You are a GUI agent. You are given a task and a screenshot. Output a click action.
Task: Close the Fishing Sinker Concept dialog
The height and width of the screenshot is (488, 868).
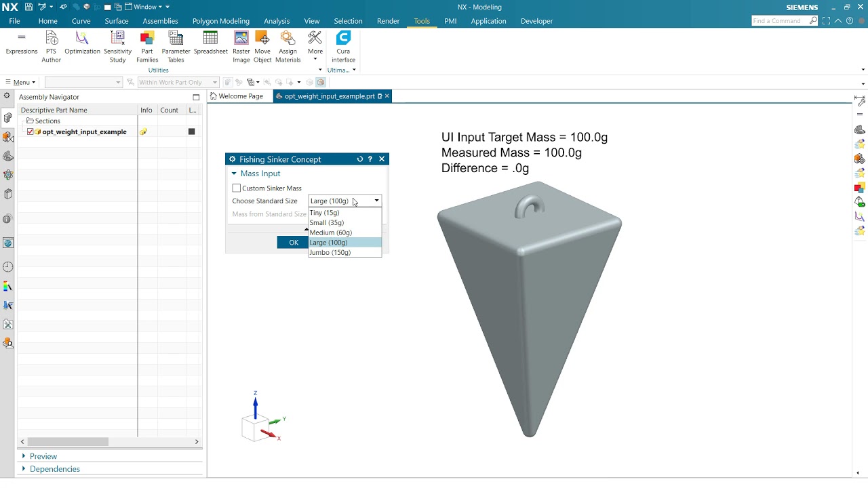click(382, 159)
